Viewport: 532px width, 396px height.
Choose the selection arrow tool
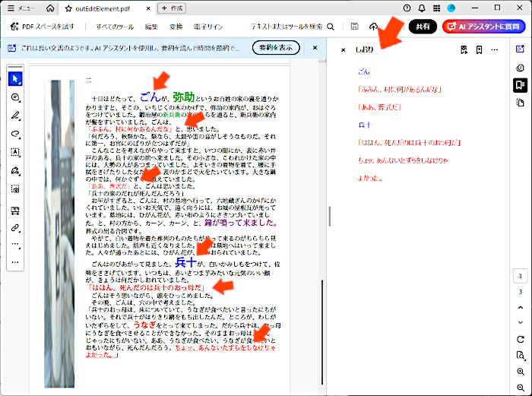pos(15,79)
